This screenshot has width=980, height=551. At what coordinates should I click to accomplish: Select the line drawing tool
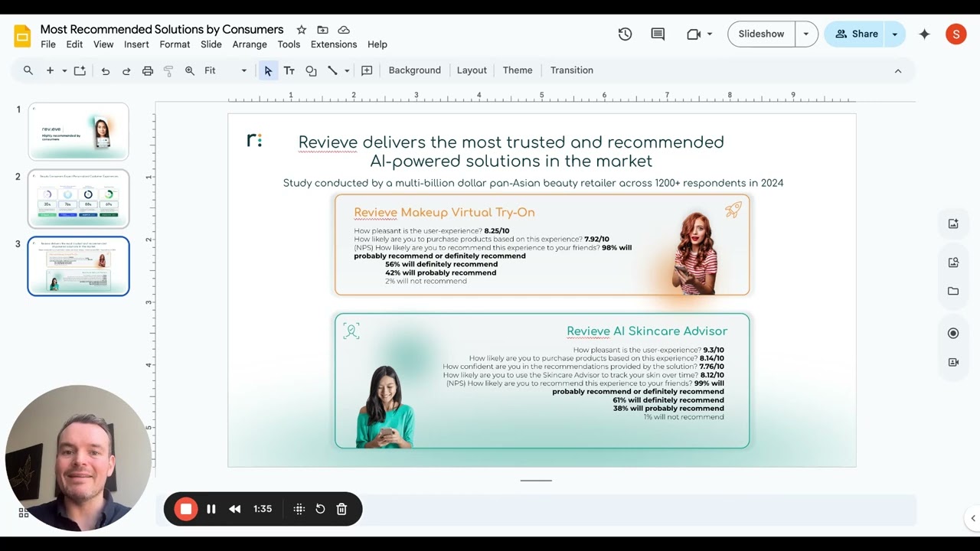point(332,70)
